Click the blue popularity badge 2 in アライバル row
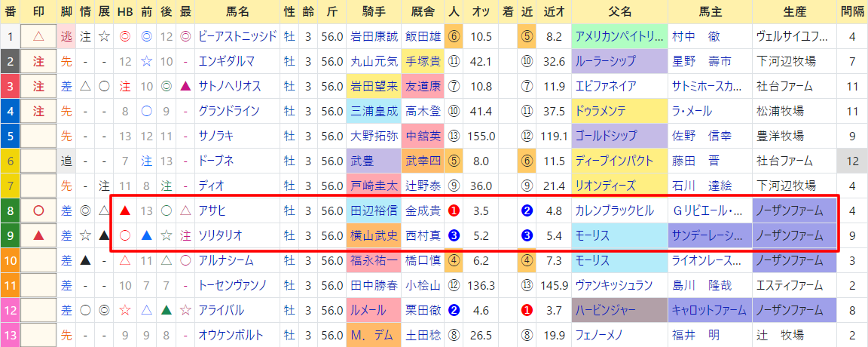Screen dimensions: 868x347 pyautogui.click(x=454, y=310)
